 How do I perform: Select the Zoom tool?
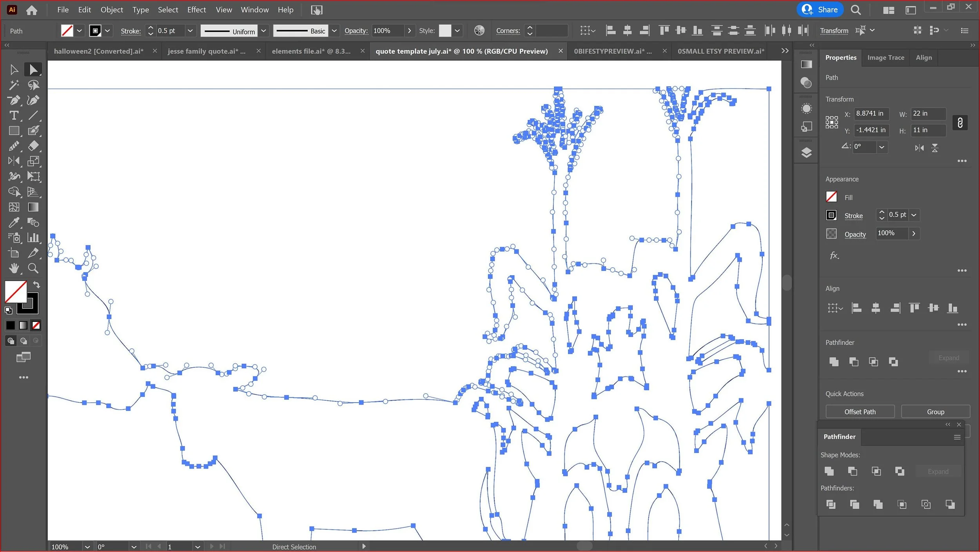[33, 269]
